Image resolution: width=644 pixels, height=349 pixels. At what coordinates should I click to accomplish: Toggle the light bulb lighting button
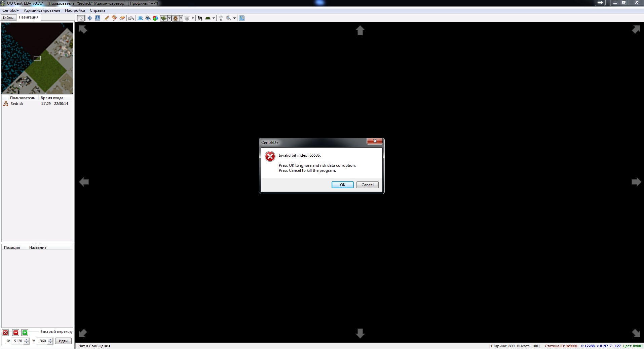click(x=221, y=18)
